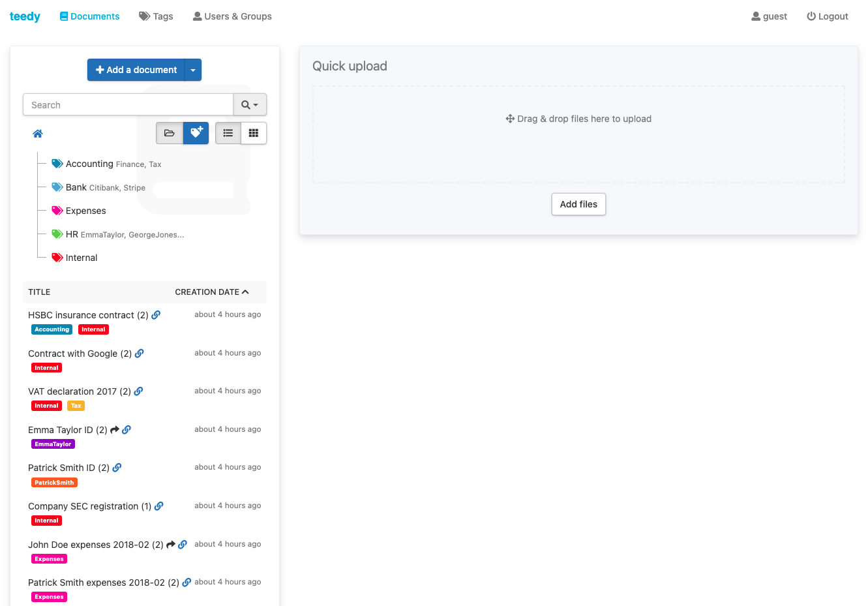868x606 pixels.
Task: Click link icon on John Doe expenses
Action: click(183, 545)
